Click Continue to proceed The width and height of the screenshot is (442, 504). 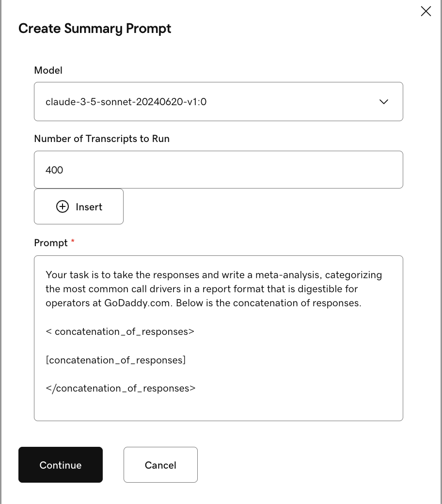pyautogui.click(x=61, y=465)
